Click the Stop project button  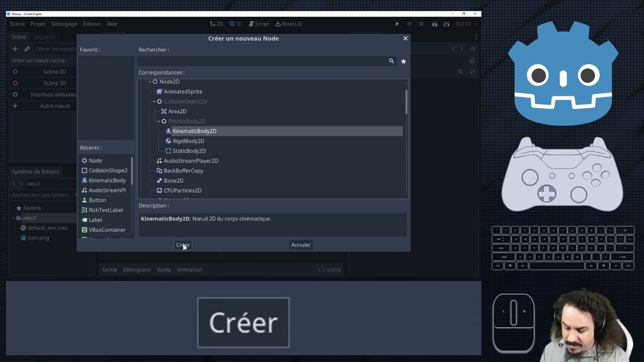421,24
